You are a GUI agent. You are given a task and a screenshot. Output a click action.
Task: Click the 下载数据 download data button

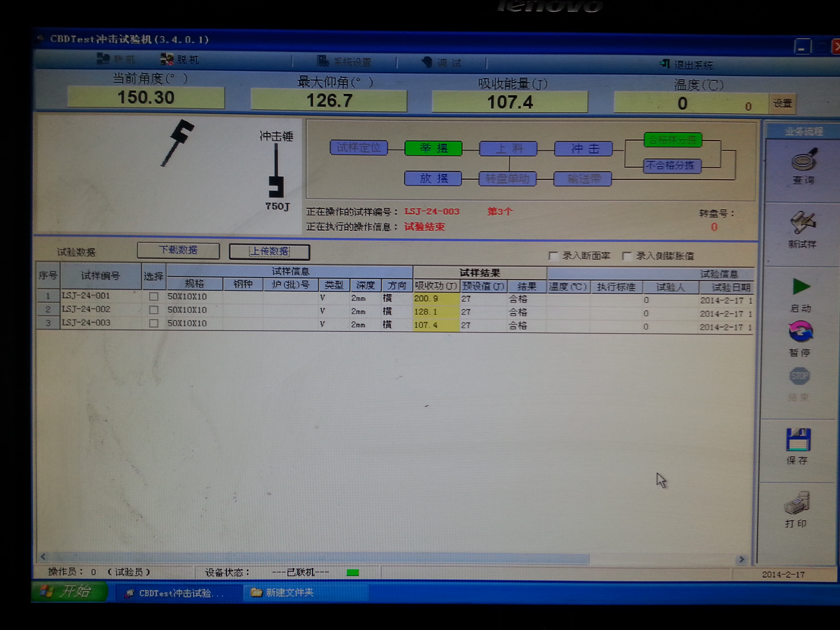(x=178, y=250)
